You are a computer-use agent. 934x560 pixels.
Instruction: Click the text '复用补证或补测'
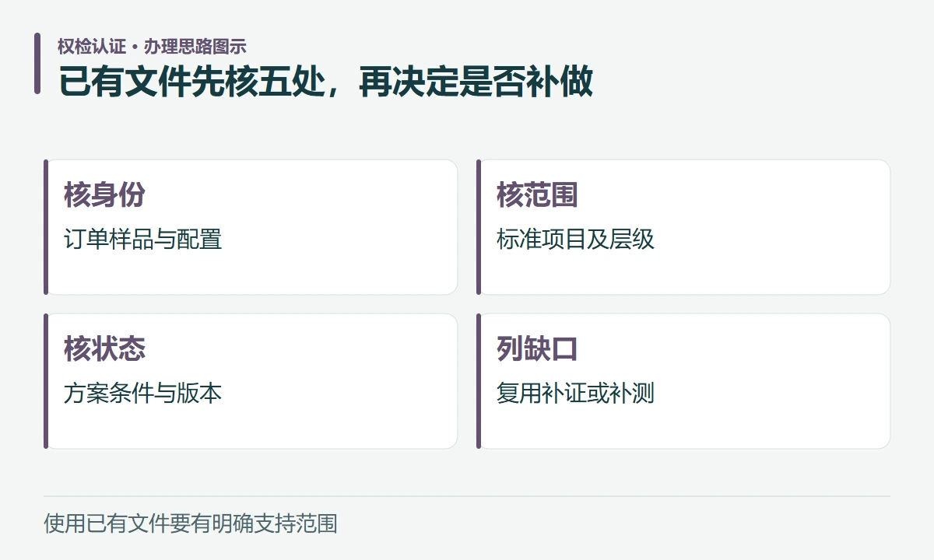576,393
